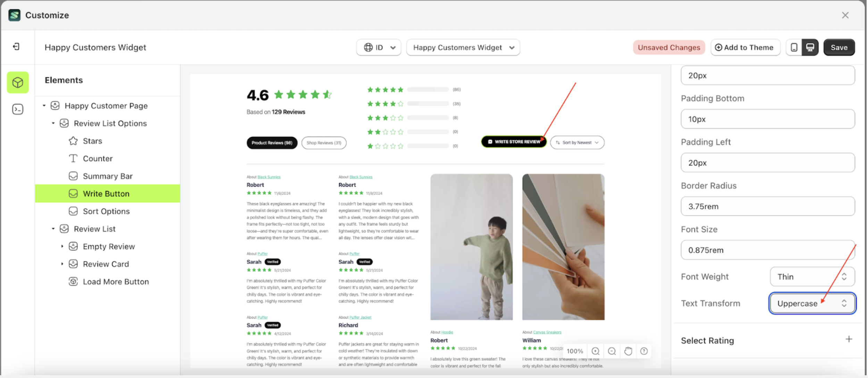Click the Write Store Review button in preview
Viewport: 868px width, 378px height.
(x=514, y=141)
